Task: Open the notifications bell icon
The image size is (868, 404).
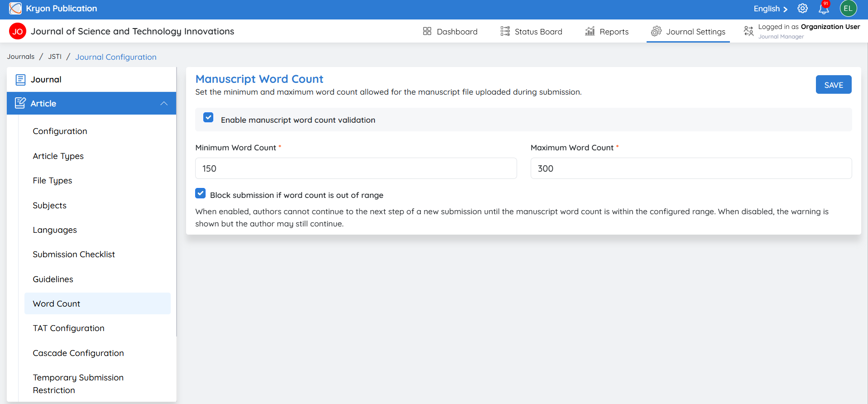Action: [x=824, y=8]
